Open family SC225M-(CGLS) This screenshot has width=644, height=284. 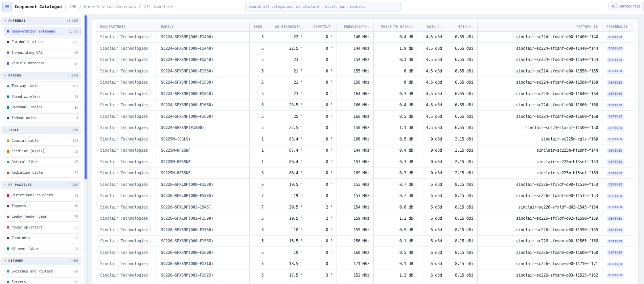coord(176,139)
